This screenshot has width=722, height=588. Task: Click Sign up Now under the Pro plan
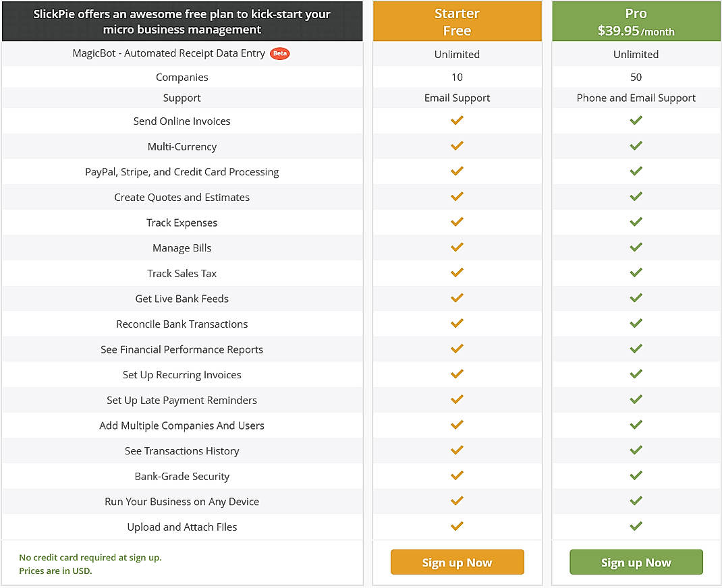click(636, 562)
